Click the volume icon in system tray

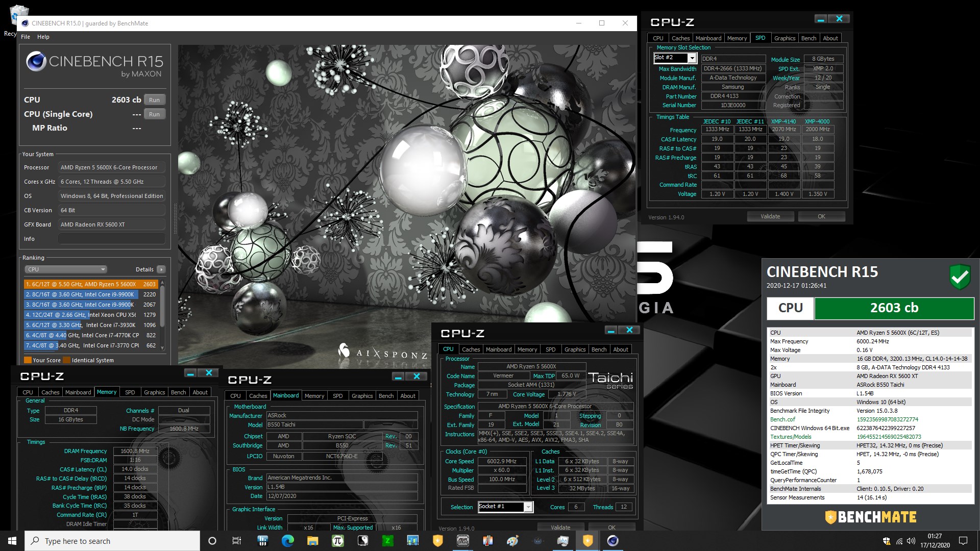point(911,541)
